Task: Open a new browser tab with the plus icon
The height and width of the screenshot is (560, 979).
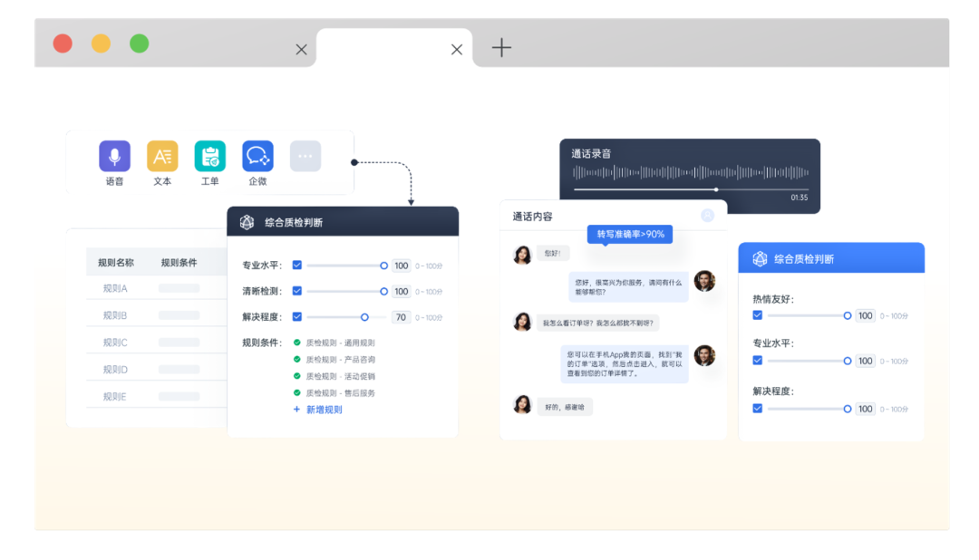Action: pyautogui.click(x=501, y=47)
